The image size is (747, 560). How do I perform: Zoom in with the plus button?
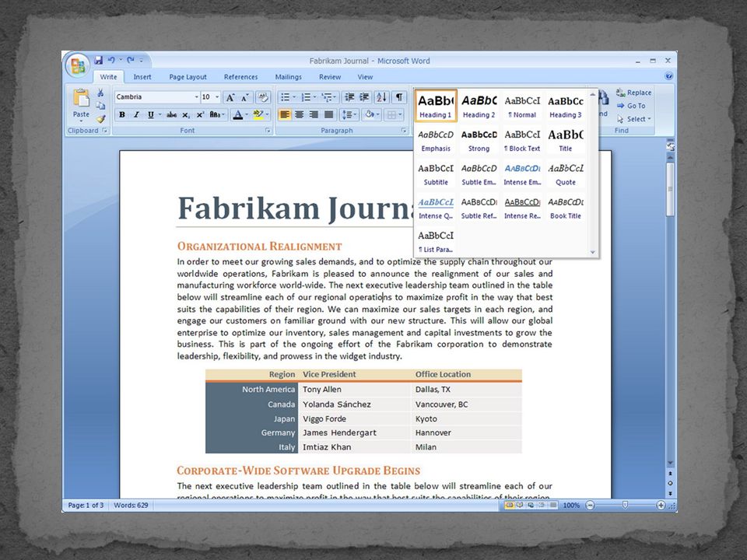tap(661, 506)
